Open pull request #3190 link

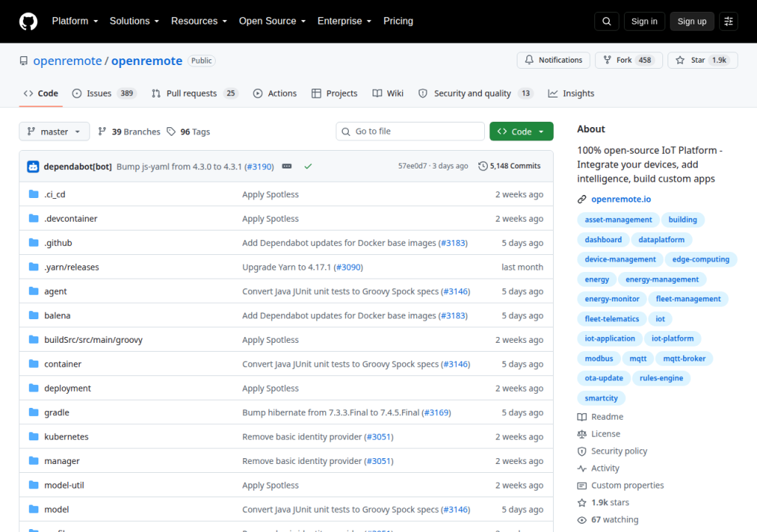[x=259, y=166]
